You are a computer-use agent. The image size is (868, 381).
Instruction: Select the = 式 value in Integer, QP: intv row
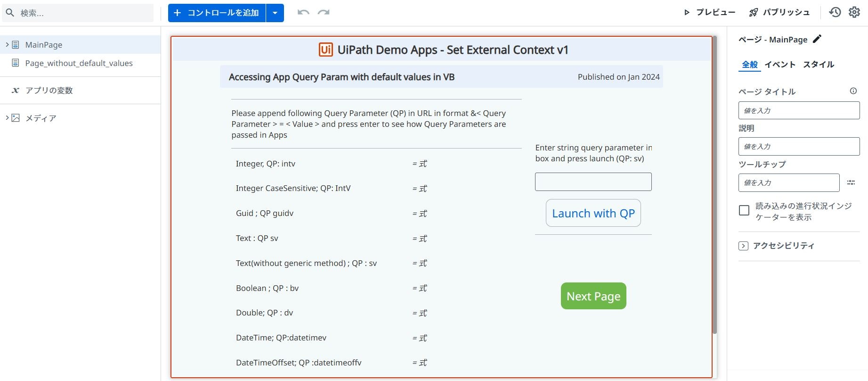pyautogui.click(x=420, y=164)
